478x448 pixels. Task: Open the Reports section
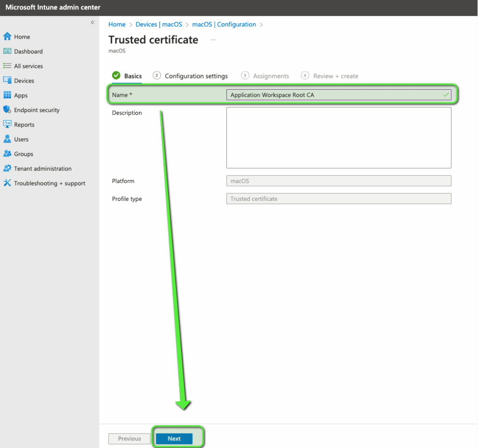(24, 124)
